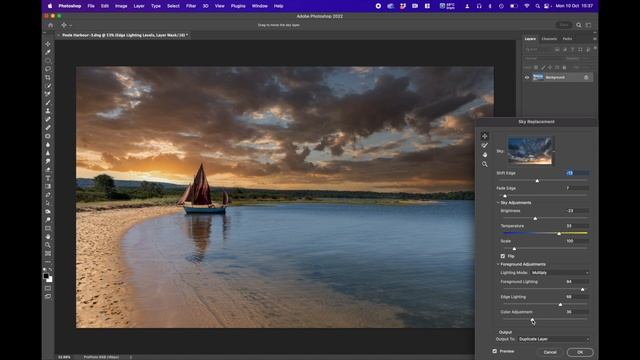Image resolution: width=640 pixels, height=360 pixels.
Task: Open the Apple menu
Action: 50,6
